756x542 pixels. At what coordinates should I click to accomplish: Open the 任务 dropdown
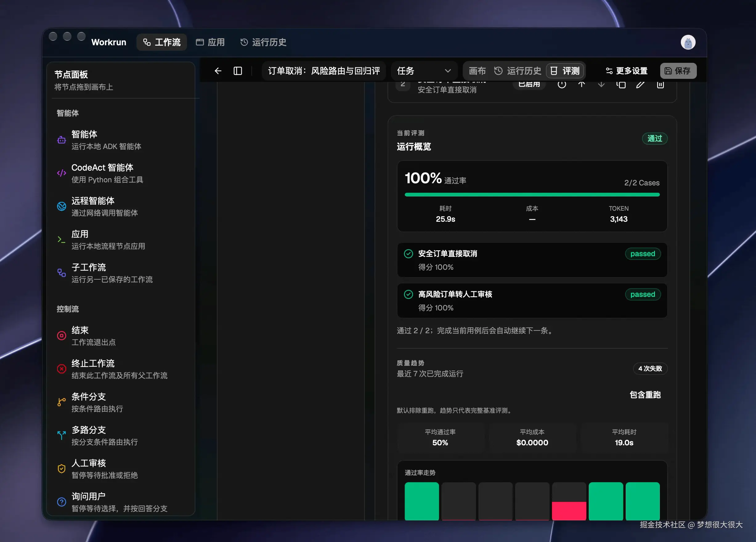pos(424,71)
